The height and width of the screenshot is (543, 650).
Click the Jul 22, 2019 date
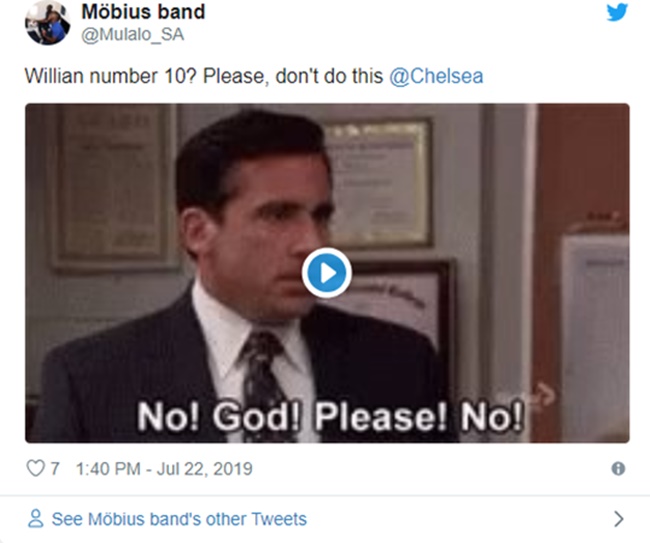click(205, 469)
